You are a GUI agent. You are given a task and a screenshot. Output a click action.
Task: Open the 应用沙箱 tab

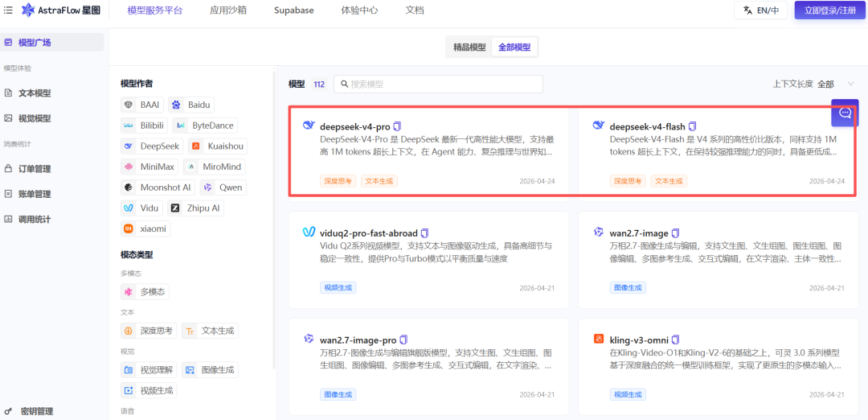228,10
